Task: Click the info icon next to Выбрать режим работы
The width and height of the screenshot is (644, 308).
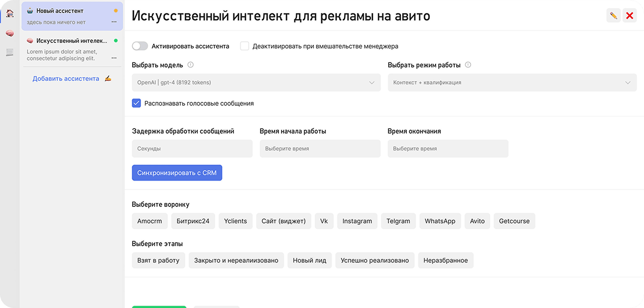Action: [468, 65]
